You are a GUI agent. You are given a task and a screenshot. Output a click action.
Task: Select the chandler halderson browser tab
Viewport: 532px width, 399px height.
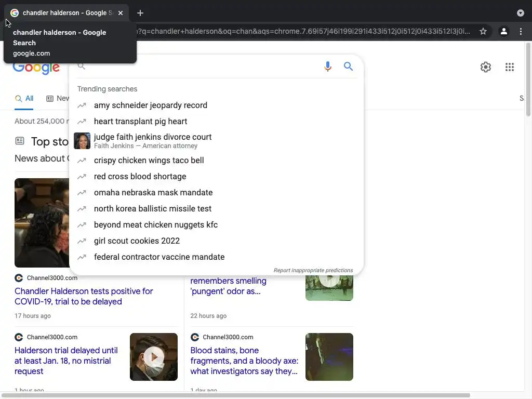pos(66,13)
